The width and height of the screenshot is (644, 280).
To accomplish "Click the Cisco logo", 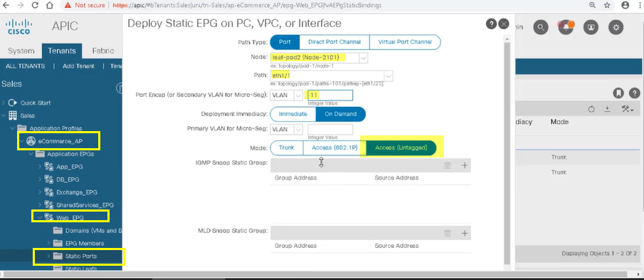I will point(19,26).
